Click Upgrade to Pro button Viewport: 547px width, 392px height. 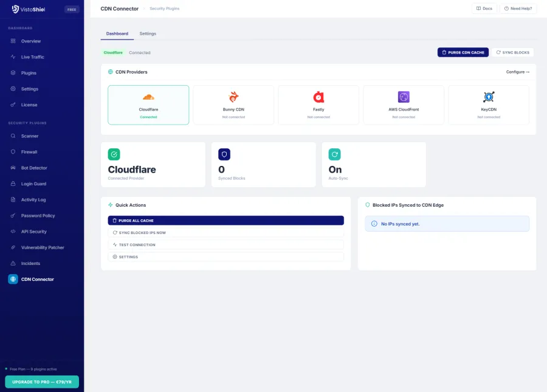point(42,382)
